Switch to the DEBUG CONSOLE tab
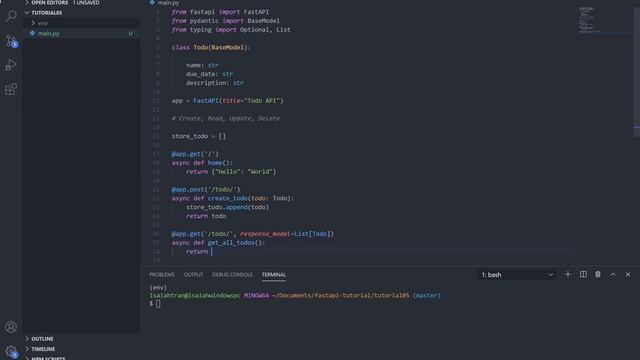 click(232, 275)
